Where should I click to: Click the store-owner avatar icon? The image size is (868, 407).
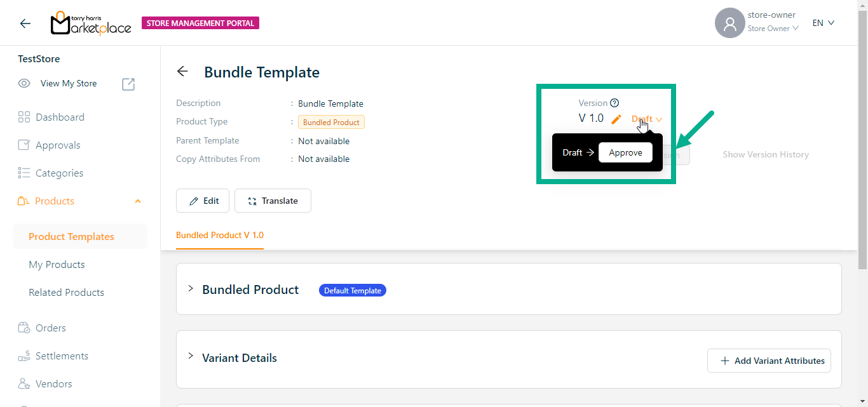(x=729, y=23)
